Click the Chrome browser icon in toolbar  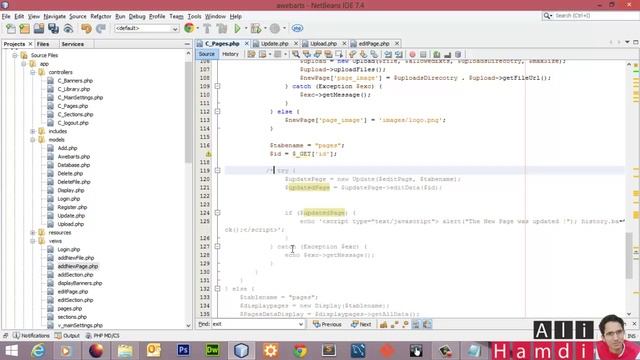(x=189, y=28)
